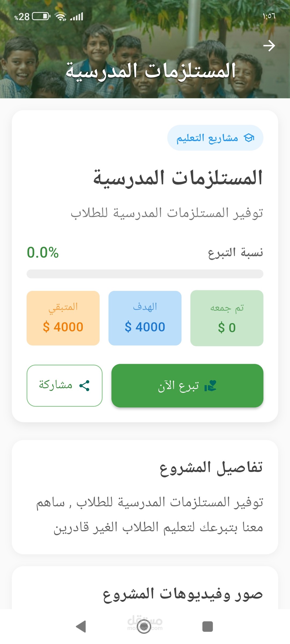Viewport: 290px width, 644px height.
Task: Tap the مشاركة share button
Action: point(64,386)
